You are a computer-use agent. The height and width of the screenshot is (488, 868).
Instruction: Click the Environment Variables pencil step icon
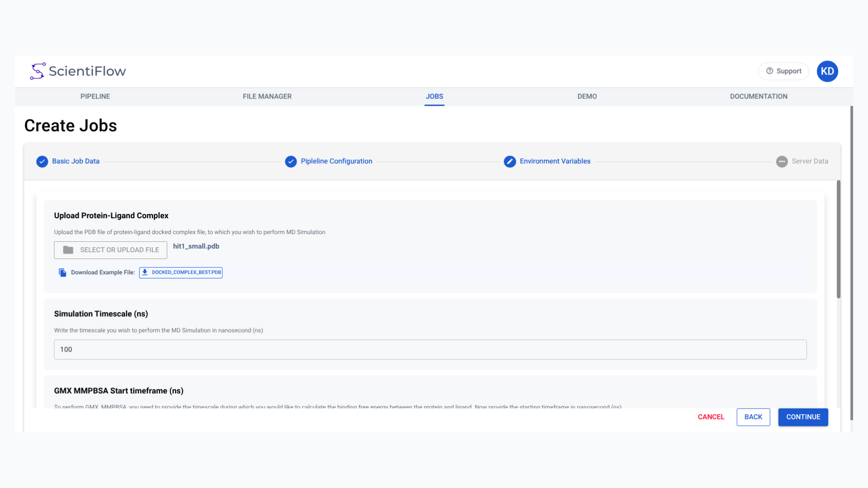(x=509, y=162)
